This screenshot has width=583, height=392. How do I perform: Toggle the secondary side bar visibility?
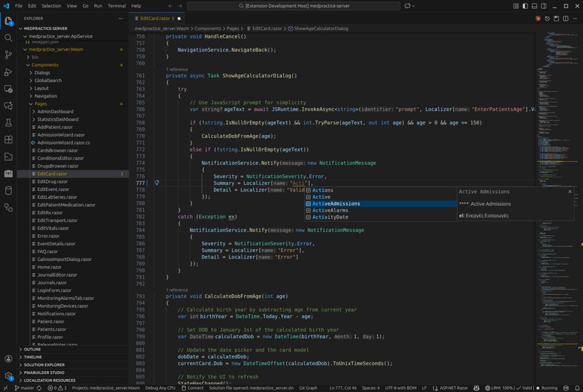pyautogui.click(x=544, y=6)
